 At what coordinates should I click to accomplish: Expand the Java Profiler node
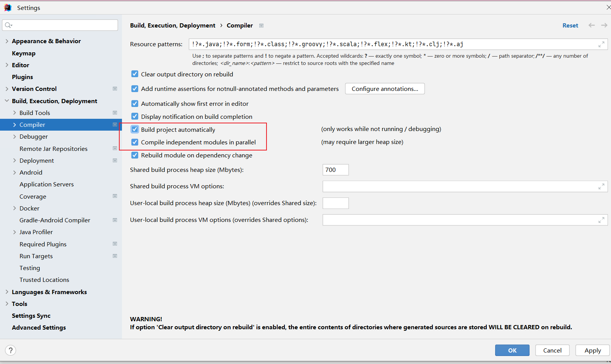(x=15, y=232)
